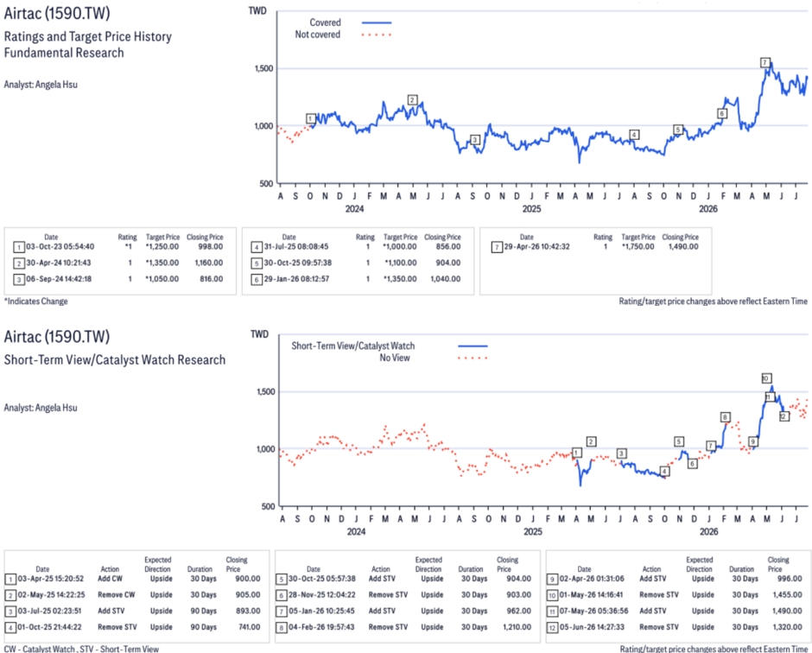Click marker 6 on the Short-Term View chart
The height and width of the screenshot is (653, 812).
coord(693,464)
